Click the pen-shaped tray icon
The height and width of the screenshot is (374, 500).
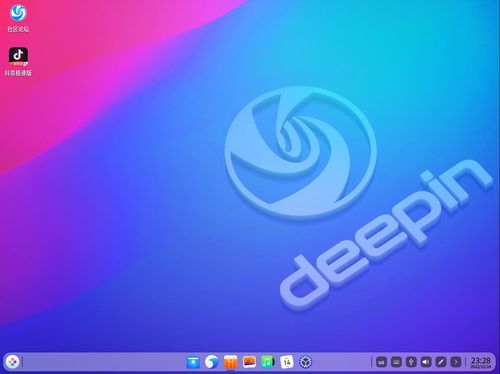441,362
